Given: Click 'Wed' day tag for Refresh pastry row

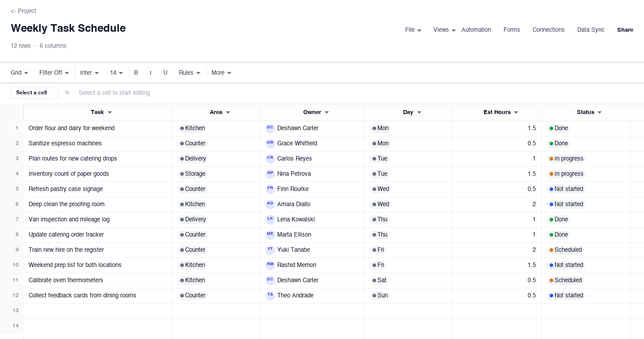Looking at the screenshot, I should [380, 189].
